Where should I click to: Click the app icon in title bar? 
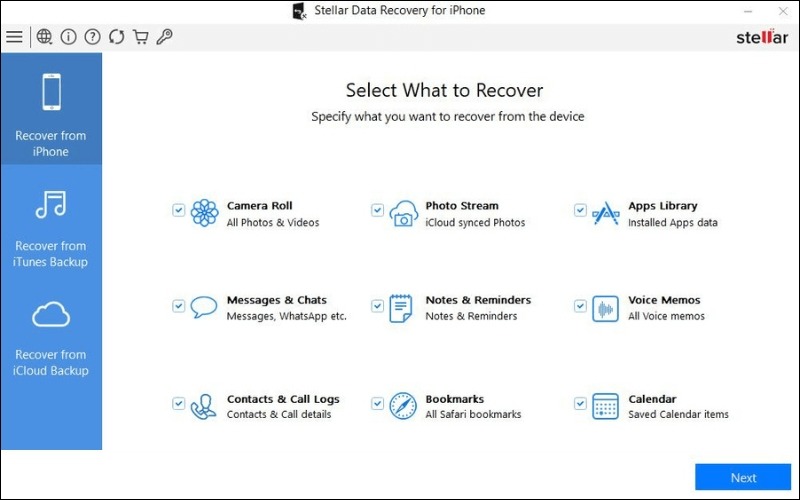click(299, 11)
